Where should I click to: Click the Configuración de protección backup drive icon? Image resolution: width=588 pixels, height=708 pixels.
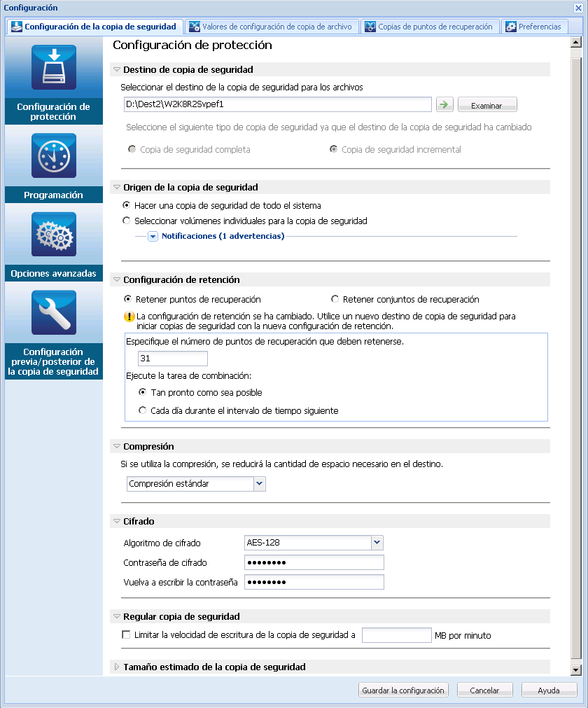click(53, 67)
